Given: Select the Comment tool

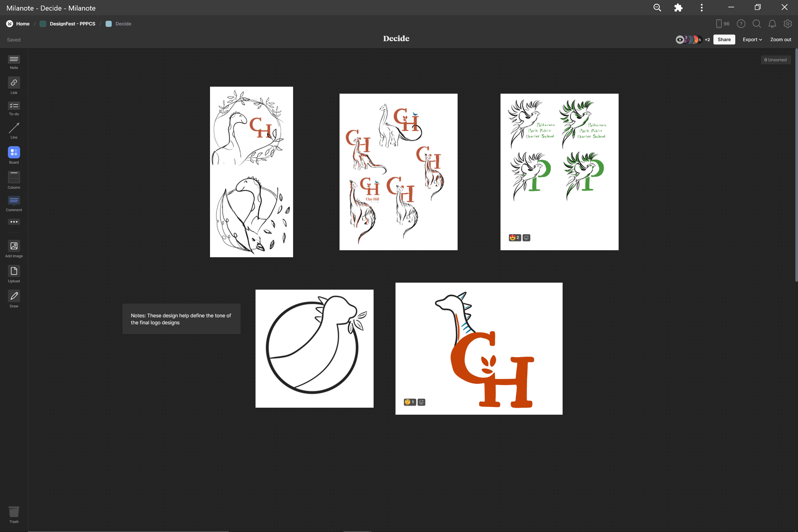Looking at the screenshot, I should point(14,204).
